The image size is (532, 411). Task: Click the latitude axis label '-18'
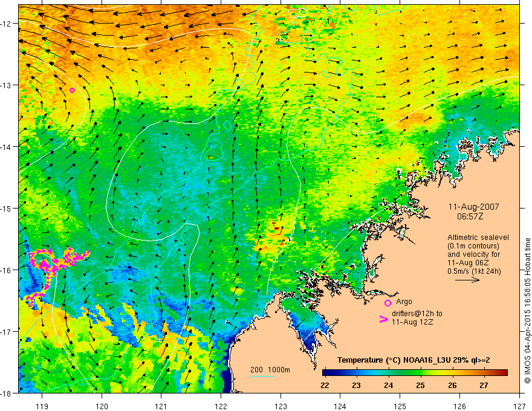tap(6, 393)
